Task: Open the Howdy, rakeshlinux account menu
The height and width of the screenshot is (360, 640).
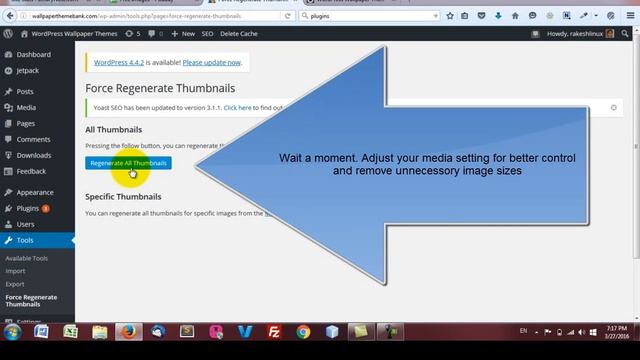Action: click(x=580, y=34)
